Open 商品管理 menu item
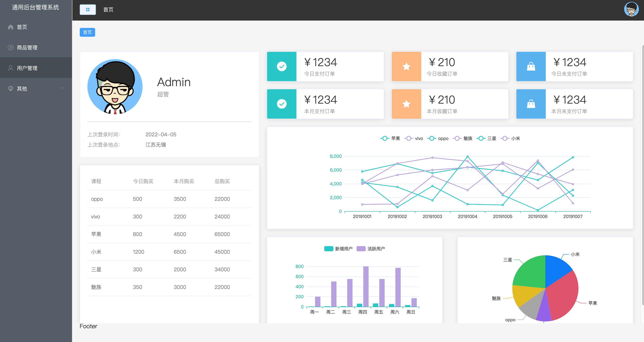Screen dimensions: 644x342 tap(27, 48)
